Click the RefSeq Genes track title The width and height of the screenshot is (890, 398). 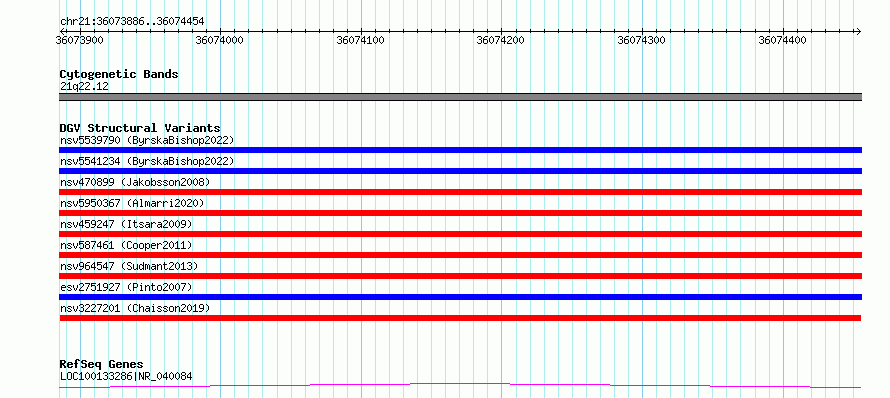click(101, 365)
